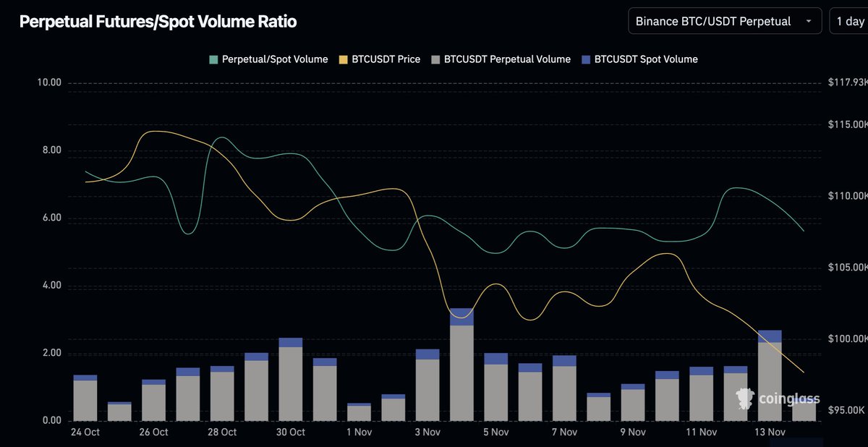Click the volume bar above 9 Nov

tap(633, 402)
